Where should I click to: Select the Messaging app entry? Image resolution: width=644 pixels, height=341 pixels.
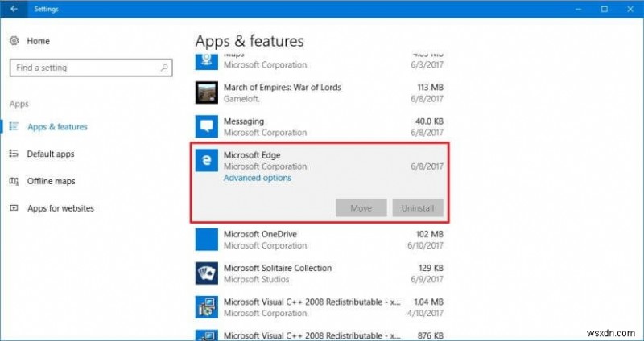click(244, 121)
